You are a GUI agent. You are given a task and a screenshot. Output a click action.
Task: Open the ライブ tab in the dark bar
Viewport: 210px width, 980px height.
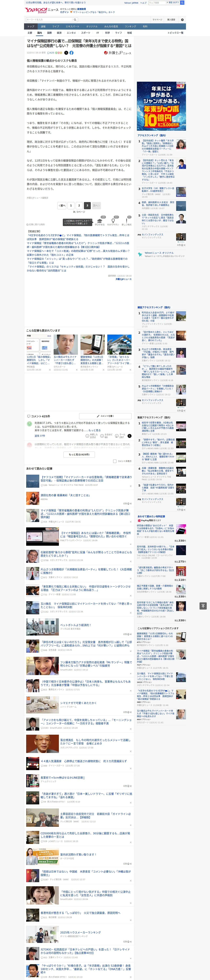(x=56, y=27)
